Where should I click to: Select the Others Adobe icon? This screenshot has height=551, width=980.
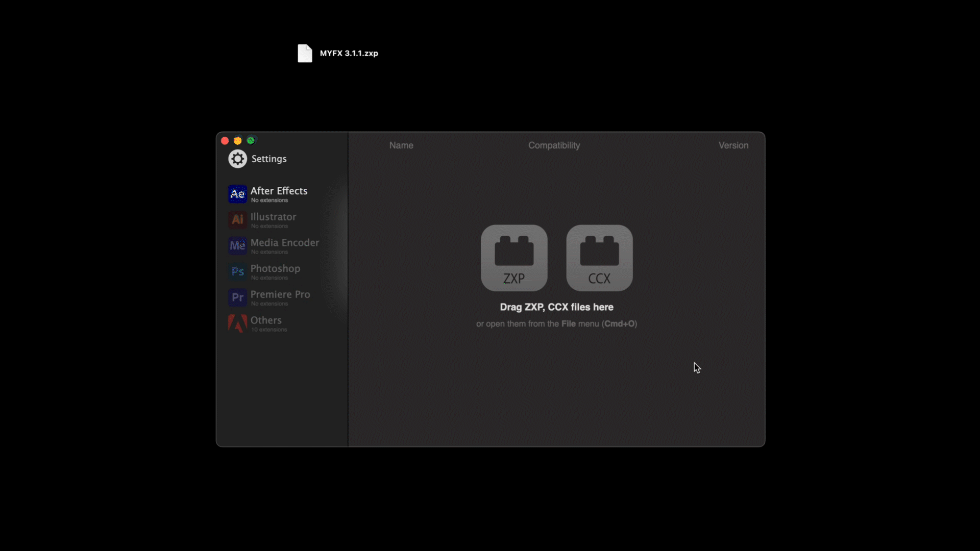237,323
